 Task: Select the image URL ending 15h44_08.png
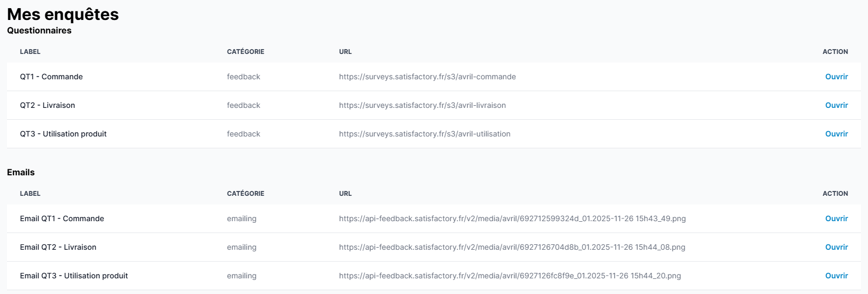tap(512, 247)
